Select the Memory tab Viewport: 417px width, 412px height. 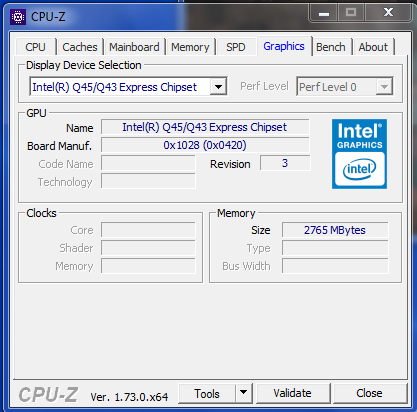[x=190, y=47]
